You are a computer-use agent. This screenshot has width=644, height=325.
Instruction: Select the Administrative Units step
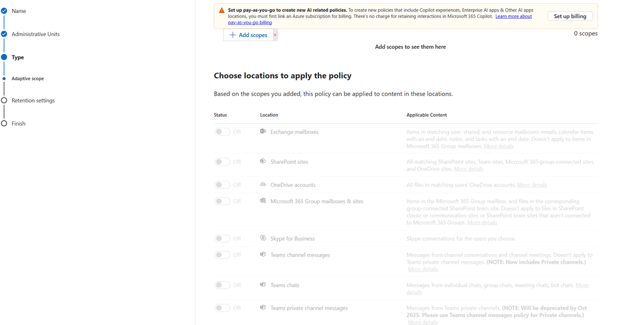coord(35,34)
